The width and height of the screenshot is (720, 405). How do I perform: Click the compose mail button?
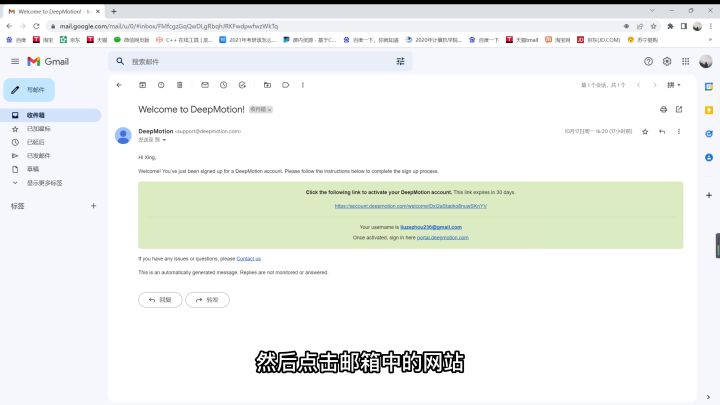point(29,90)
